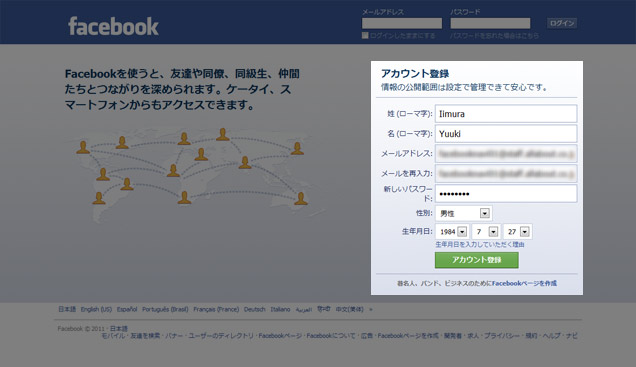This screenshot has width=636, height=367.
Task: Open the Facebookページを作成 footer link
Action: click(x=408, y=336)
